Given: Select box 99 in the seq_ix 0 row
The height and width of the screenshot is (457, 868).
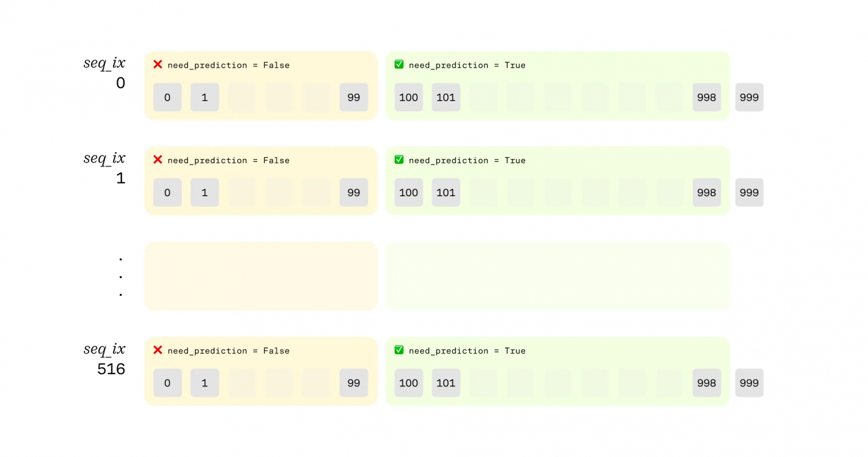Looking at the screenshot, I should click(x=354, y=97).
